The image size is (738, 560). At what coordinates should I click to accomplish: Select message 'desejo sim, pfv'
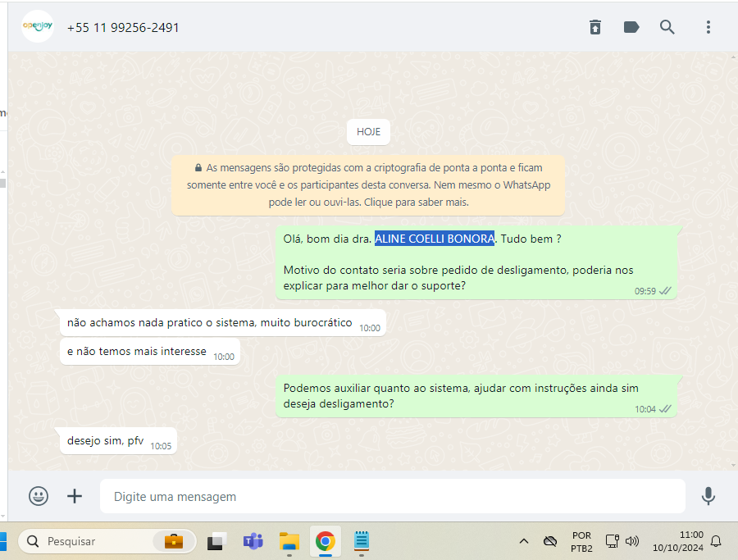[x=118, y=441]
